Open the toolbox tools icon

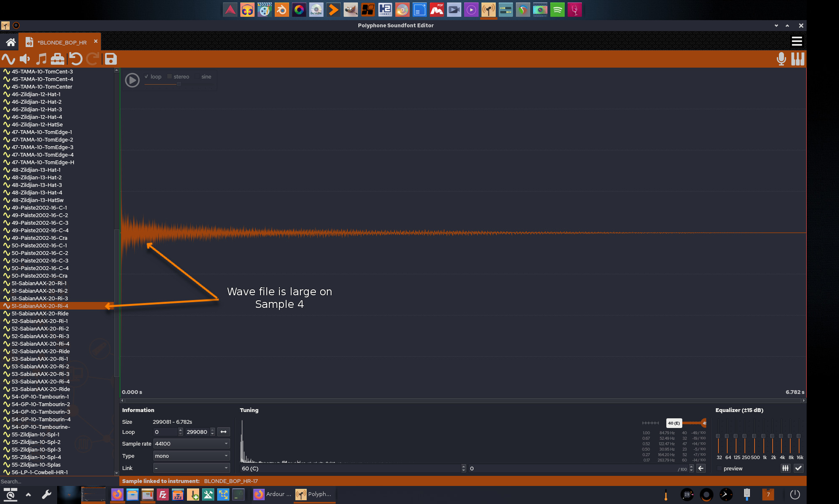click(58, 59)
